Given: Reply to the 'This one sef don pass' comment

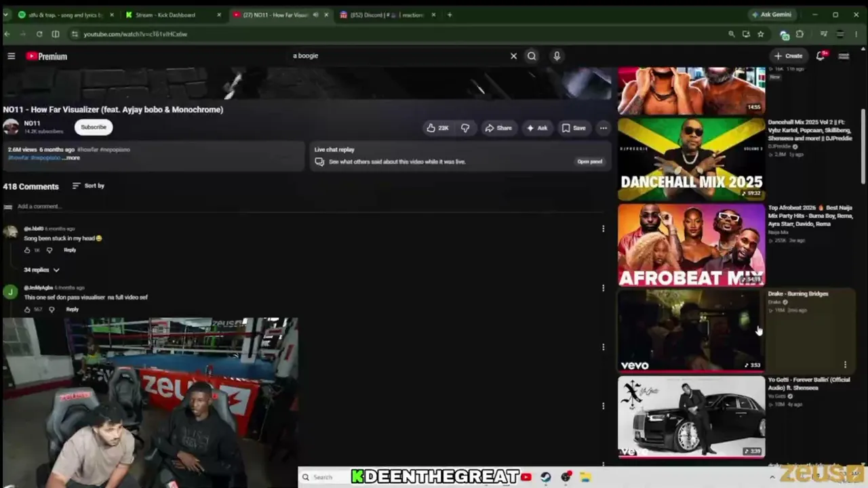Looking at the screenshot, I should coord(73,310).
